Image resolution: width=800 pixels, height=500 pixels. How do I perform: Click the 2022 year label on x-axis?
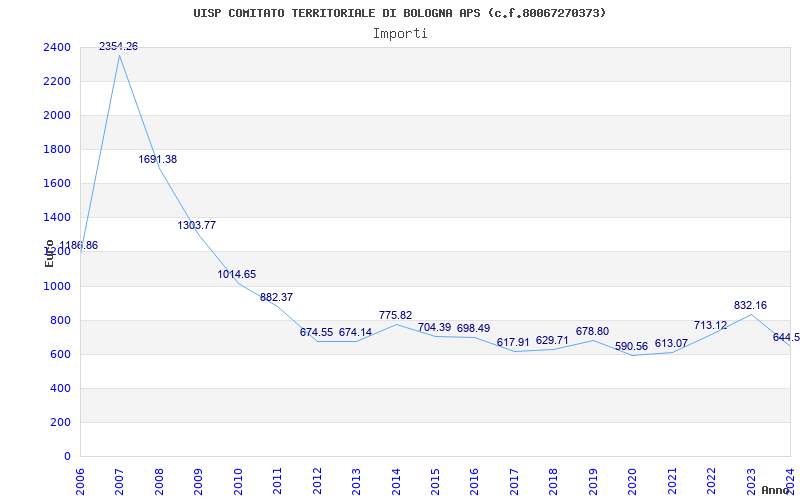[712, 483]
